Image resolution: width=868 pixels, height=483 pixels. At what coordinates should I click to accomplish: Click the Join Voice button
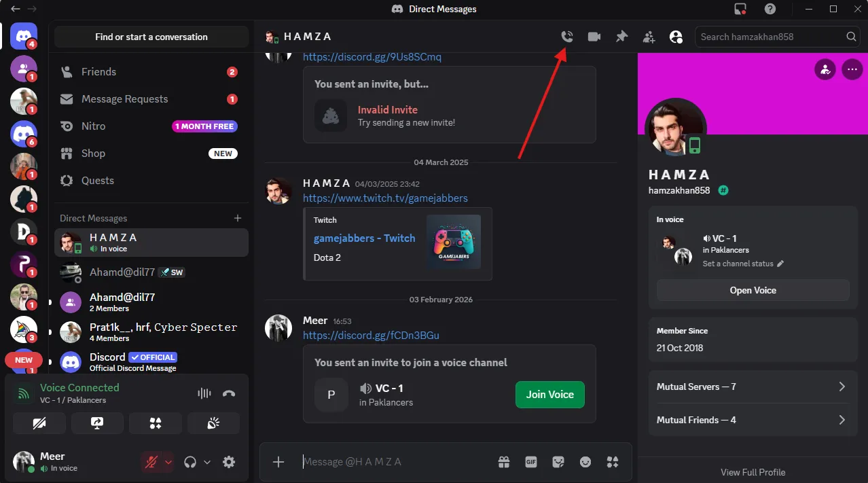[x=549, y=395]
